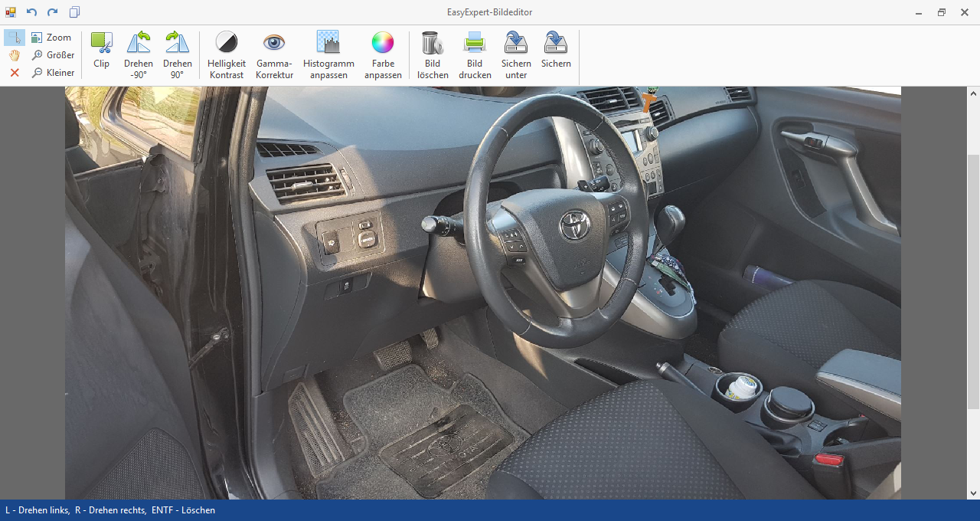This screenshot has width=980, height=521.
Task: Zoom in with the Größer tool
Action: [53, 55]
